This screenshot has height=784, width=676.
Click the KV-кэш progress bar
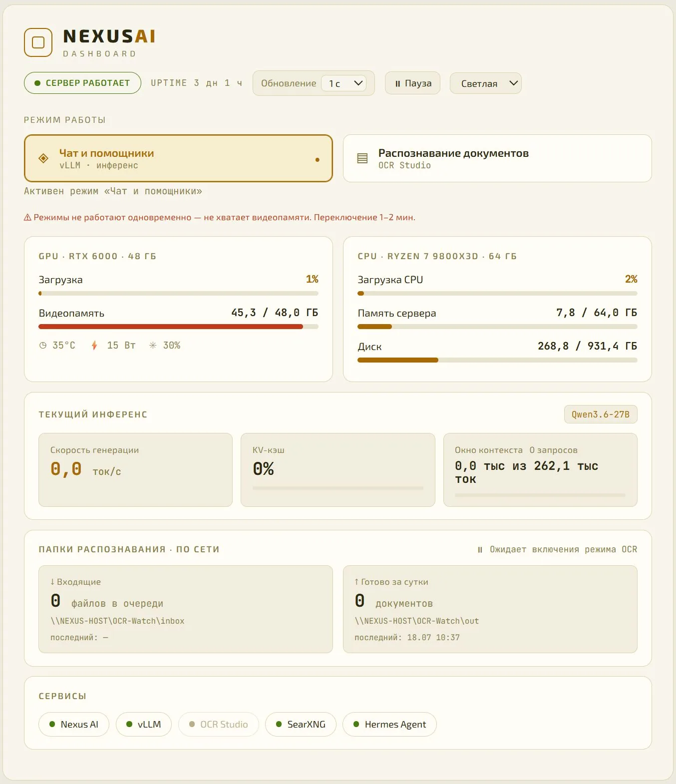338,488
